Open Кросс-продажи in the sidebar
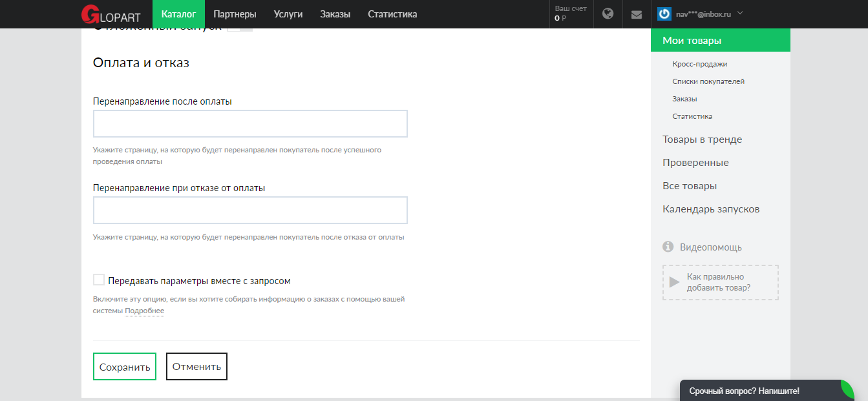The width and height of the screenshot is (868, 401). coord(699,64)
